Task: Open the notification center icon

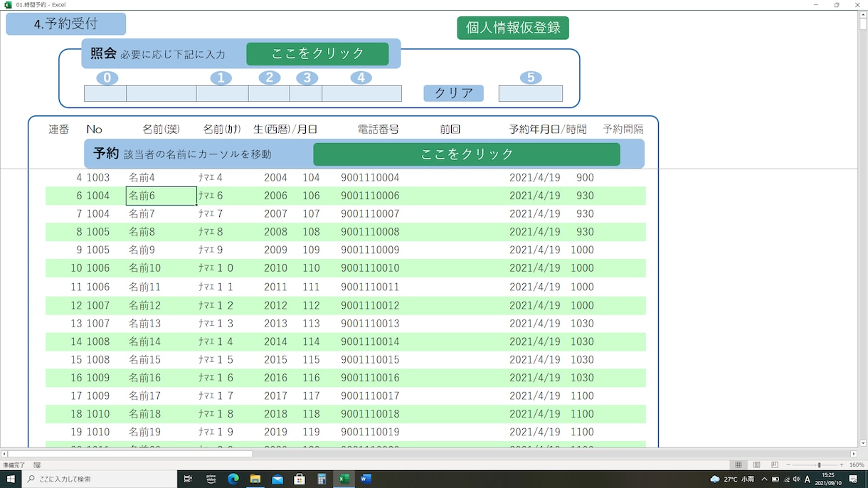Action: click(x=853, y=479)
